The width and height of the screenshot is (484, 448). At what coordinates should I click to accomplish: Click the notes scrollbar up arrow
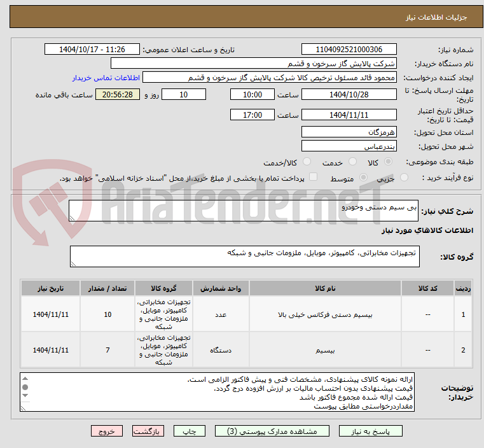[x=25, y=379]
